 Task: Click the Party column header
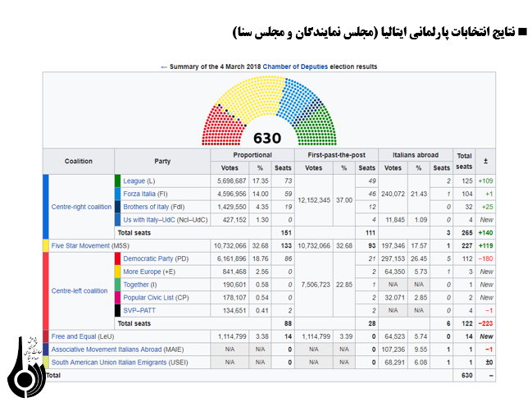[x=162, y=162]
